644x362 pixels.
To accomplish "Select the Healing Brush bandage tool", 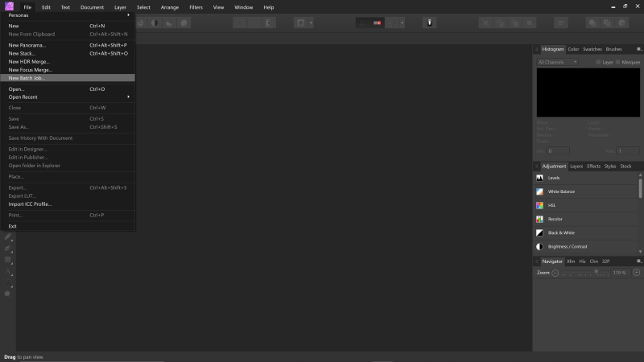I will pos(8,237).
